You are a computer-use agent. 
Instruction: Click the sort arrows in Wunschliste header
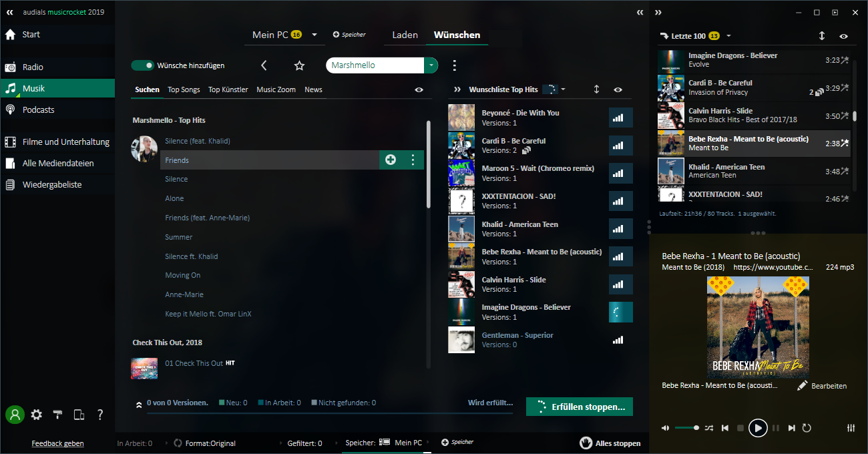pos(597,89)
